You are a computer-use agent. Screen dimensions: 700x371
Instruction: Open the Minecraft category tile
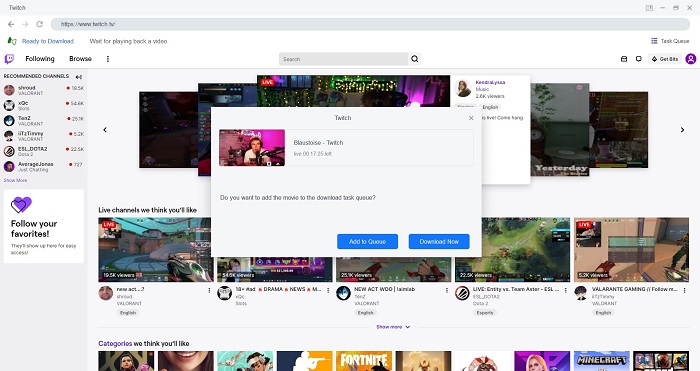(601, 361)
